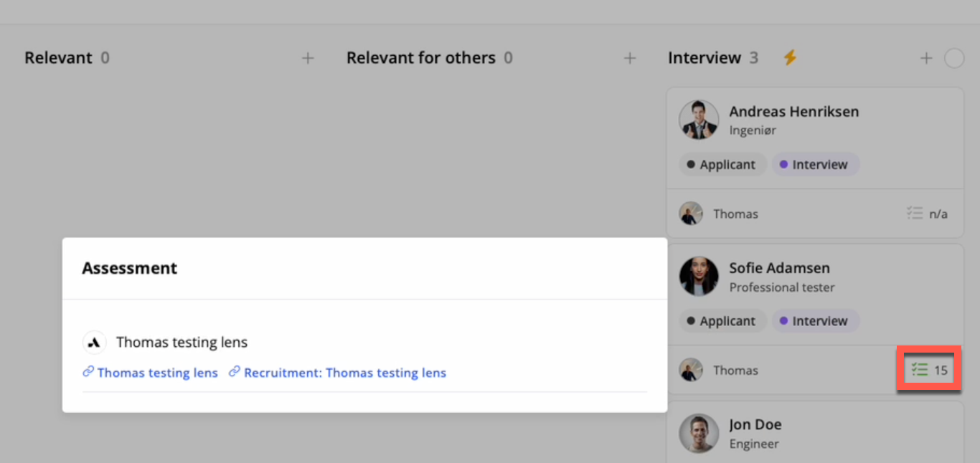Click Thomas avatar on Sofie Adamsen's card
Image resolution: width=980 pixels, height=463 pixels.
(692, 370)
